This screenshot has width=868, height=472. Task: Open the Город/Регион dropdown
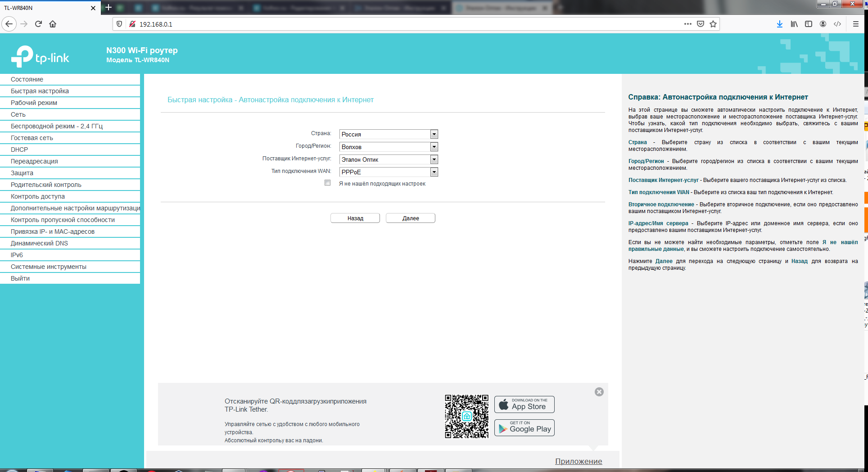click(389, 147)
